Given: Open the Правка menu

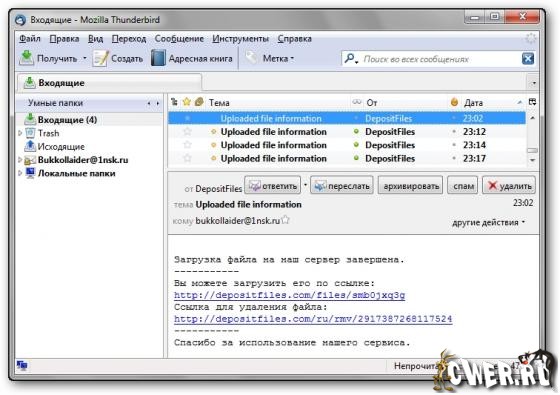Looking at the screenshot, I should pos(64,39).
